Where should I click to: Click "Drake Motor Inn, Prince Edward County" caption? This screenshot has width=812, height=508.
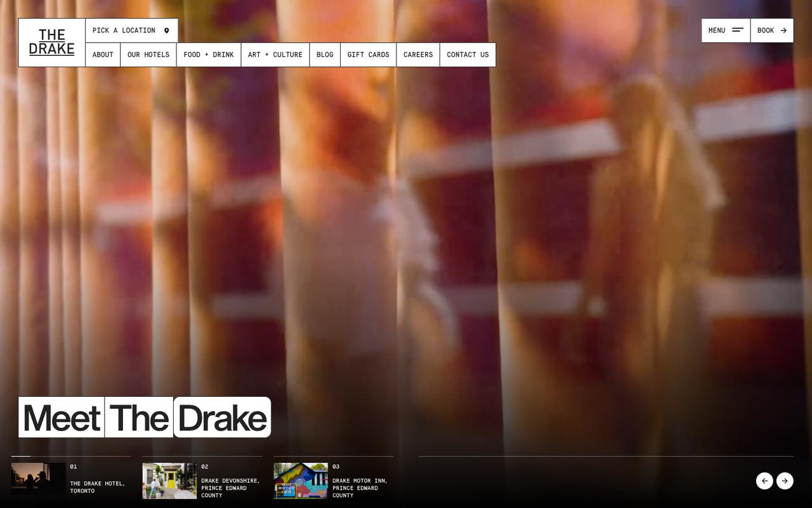tap(360, 488)
